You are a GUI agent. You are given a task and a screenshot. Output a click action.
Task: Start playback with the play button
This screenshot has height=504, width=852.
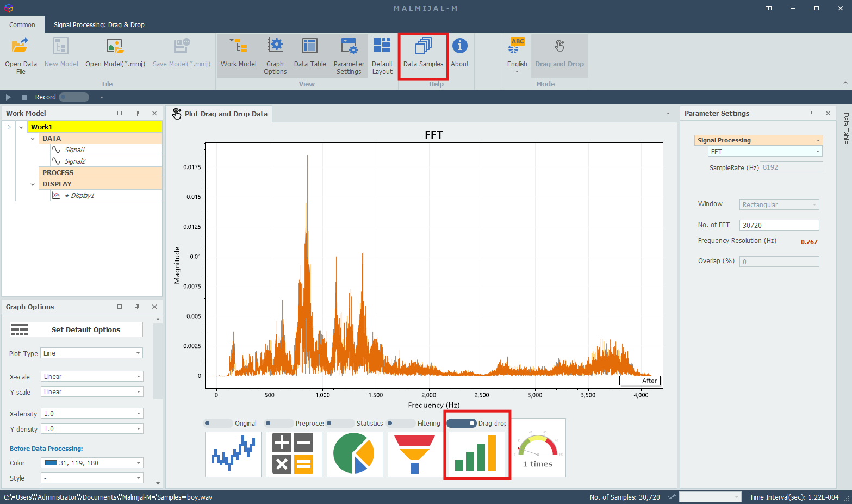(8, 97)
